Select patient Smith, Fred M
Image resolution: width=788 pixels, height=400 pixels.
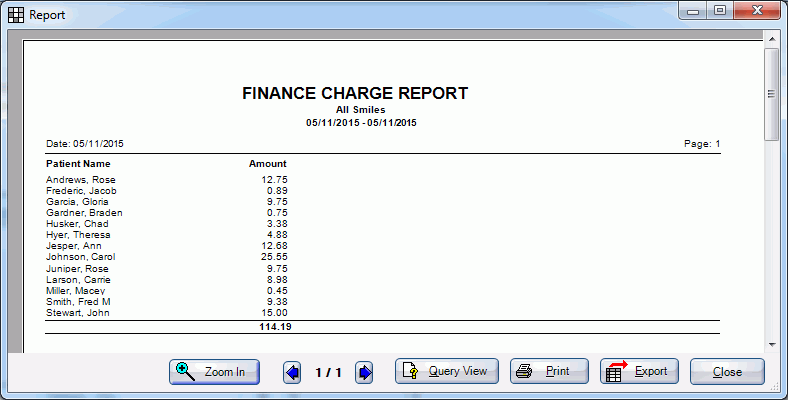click(x=78, y=302)
